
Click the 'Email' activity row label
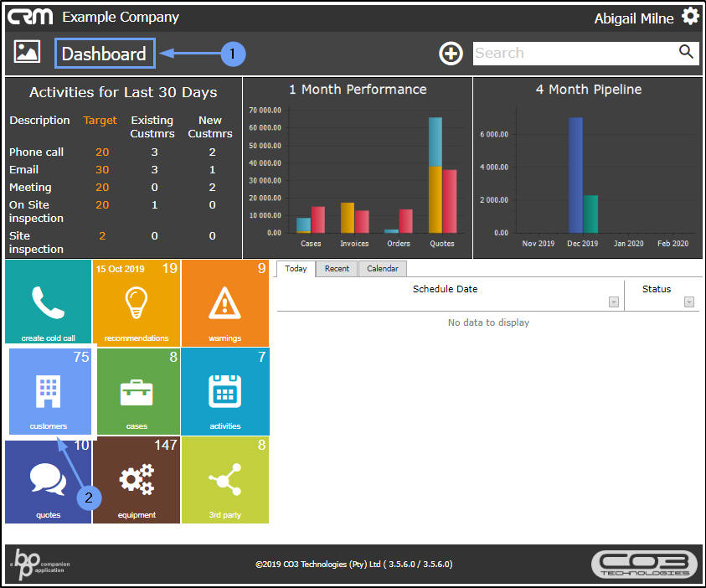tap(23, 170)
